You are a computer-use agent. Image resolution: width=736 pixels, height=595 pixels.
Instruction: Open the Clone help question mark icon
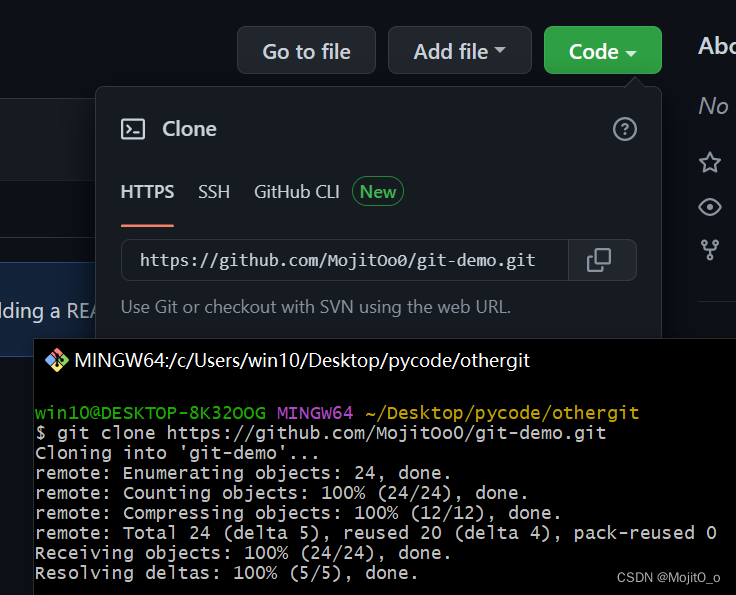625,129
